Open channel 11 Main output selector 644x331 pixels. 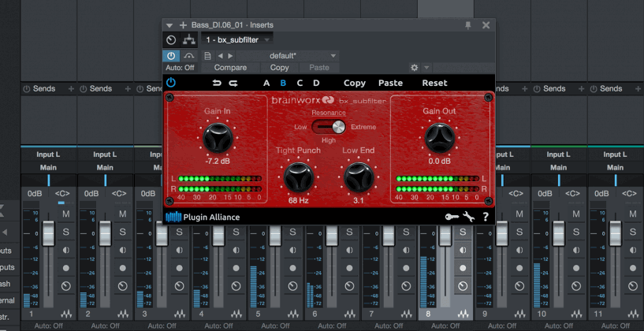click(x=616, y=168)
